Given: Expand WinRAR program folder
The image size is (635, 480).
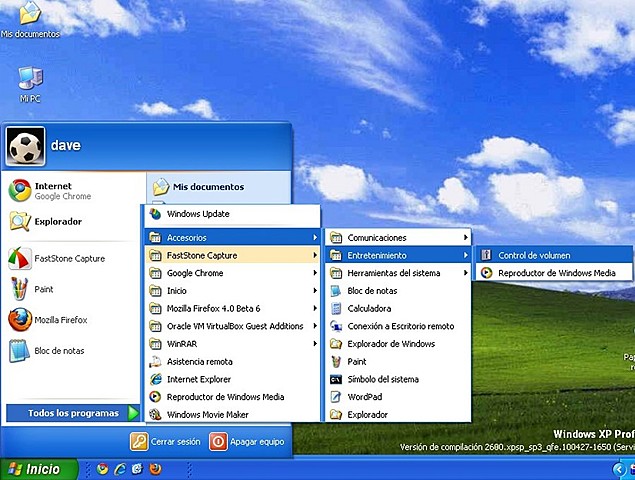Looking at the screenshot, I should [x=232, y=344].
